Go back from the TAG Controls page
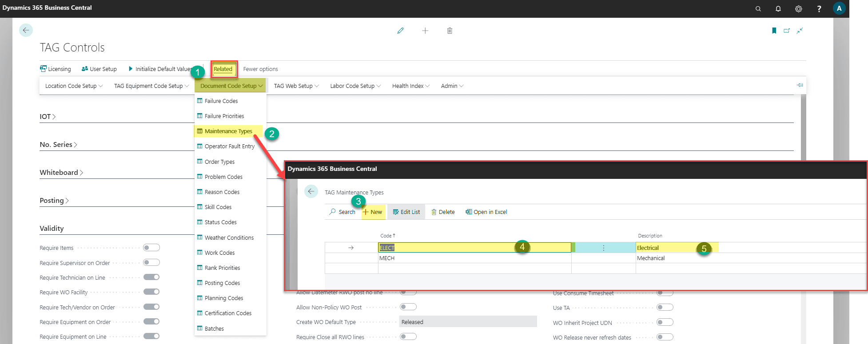This screenshot has width=868, height=344. pyautogui.click(x=26, y=30)
